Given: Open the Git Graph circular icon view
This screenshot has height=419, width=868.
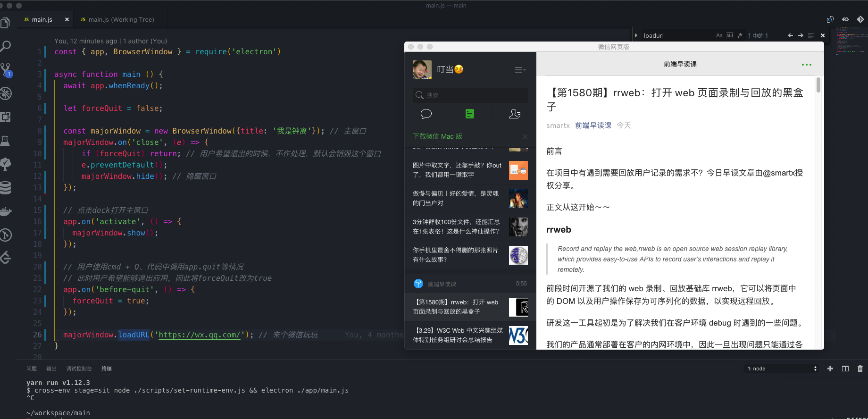Looking at the screenshot, I should 5,235.
